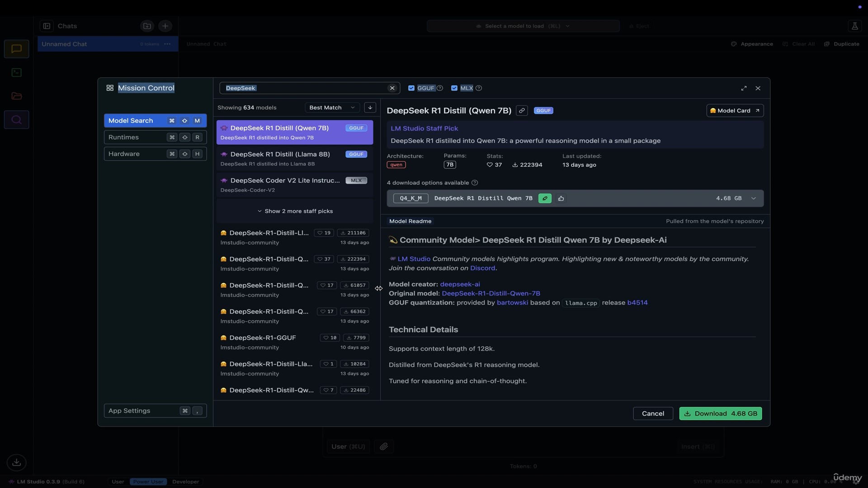This screenshot has width=868, height=488.
Task: Create a new chat folder
Action: tap(147, 26)
